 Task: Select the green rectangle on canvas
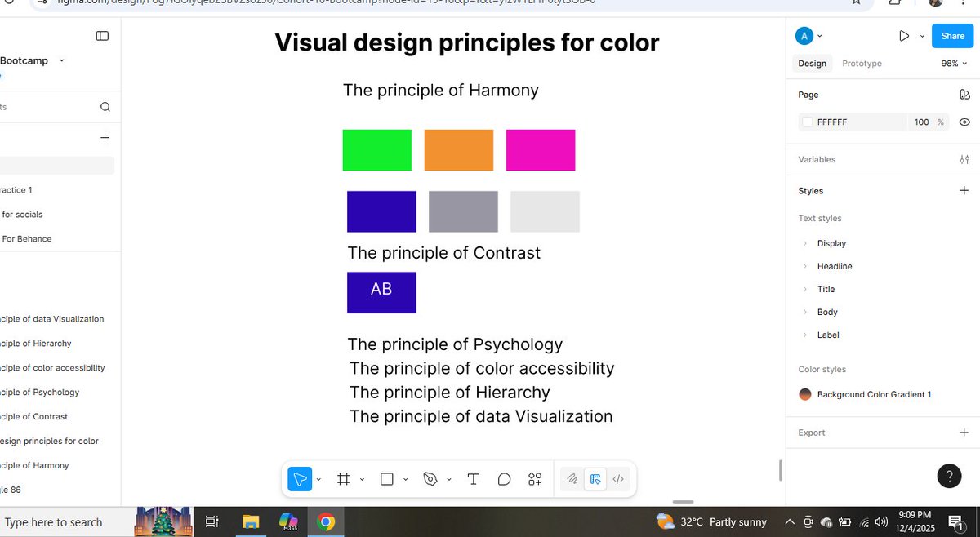click(377, 150)
